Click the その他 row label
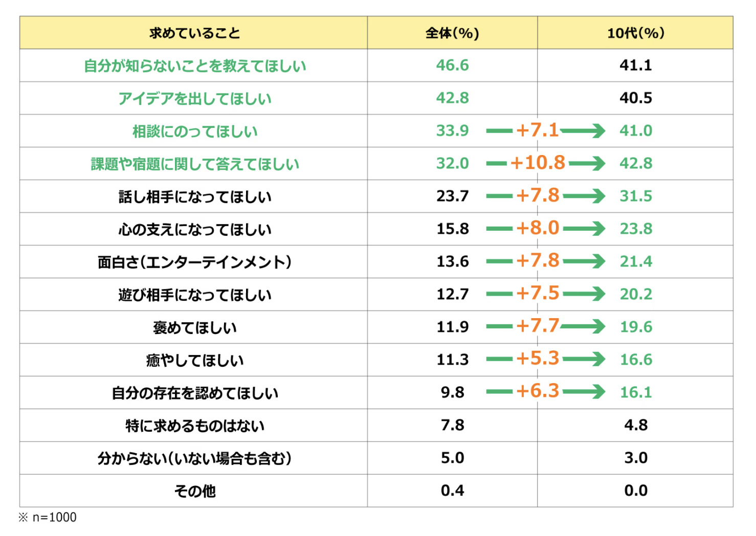Viewport: 756px width, 536px height. click(194, 491)
